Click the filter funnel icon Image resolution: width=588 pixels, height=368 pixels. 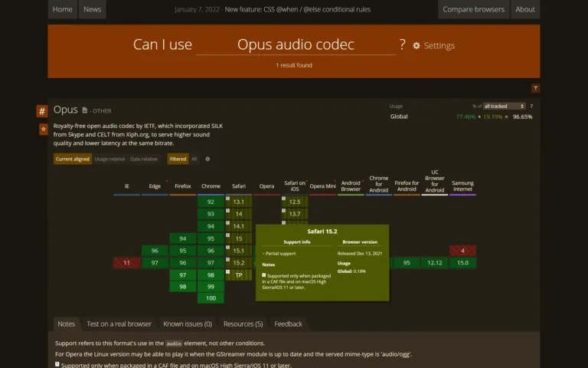(x=535, y=88)
